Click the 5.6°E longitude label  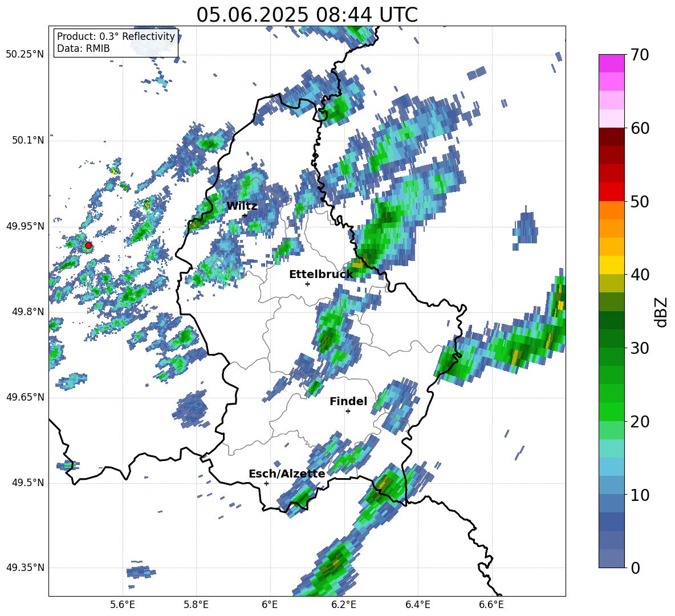click(123, 605)
